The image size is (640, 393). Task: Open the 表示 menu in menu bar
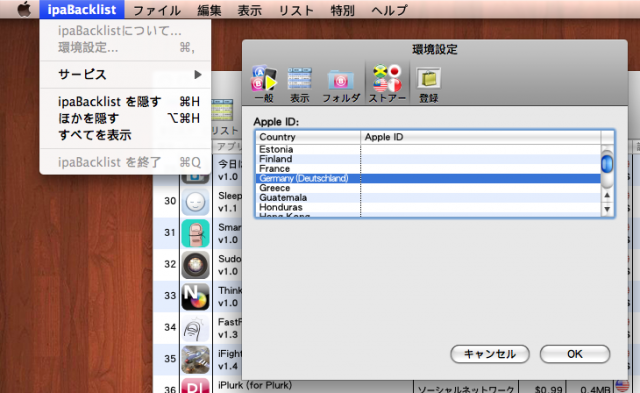pos(249,10)
